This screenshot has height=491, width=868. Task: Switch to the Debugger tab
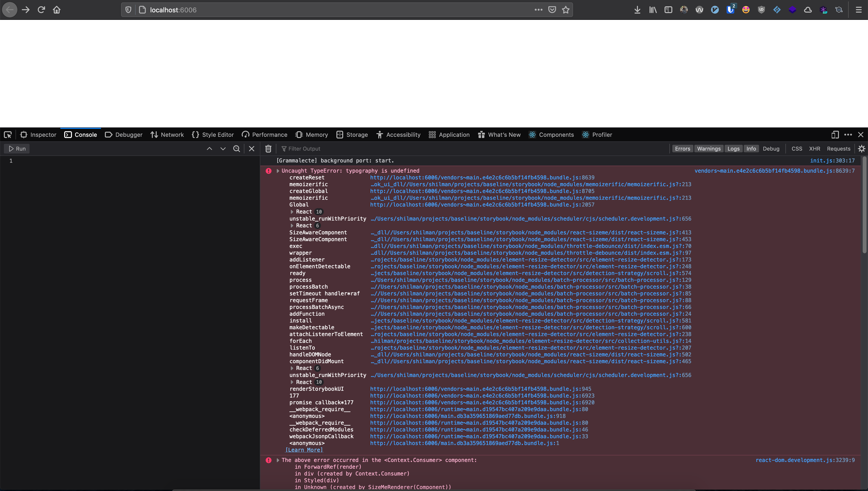tap(124, 135)
